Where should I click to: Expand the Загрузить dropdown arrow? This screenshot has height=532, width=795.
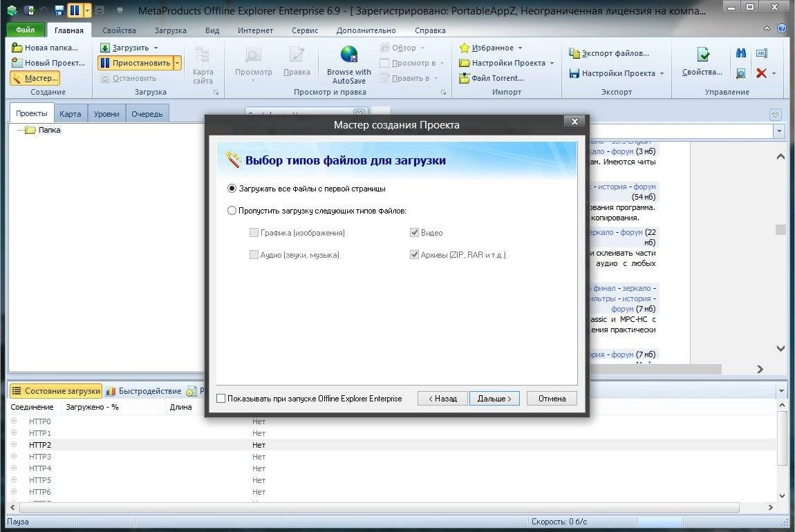point(156,48)
